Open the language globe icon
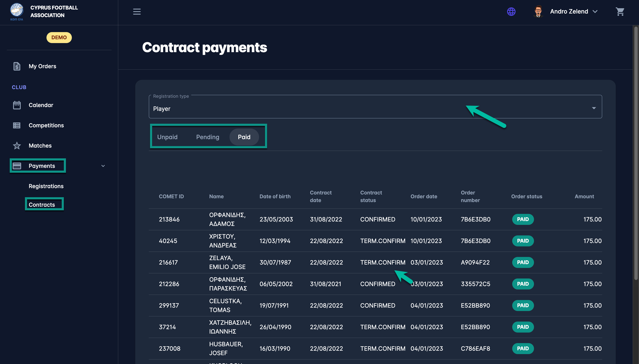This screenshot has width=639, height=364. pos(511,11)
